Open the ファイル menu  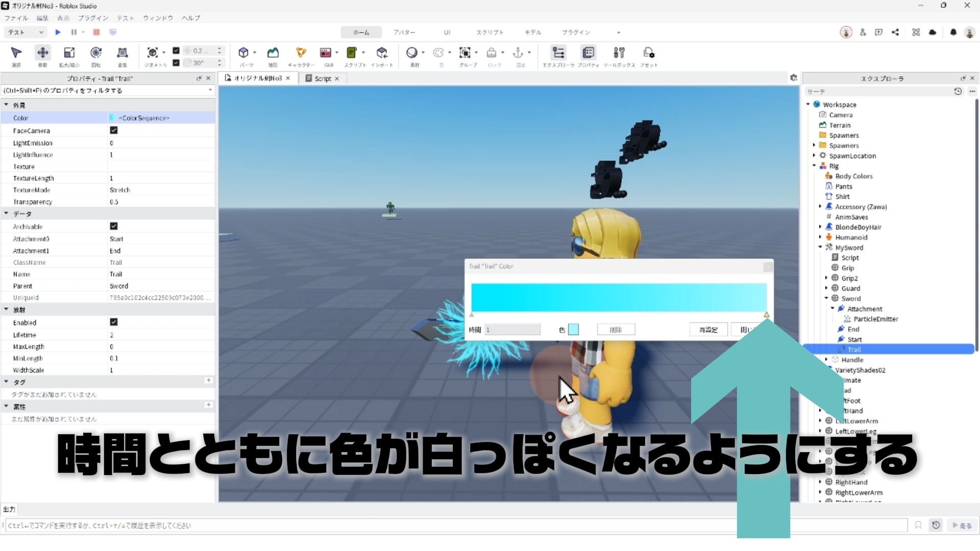16,18
